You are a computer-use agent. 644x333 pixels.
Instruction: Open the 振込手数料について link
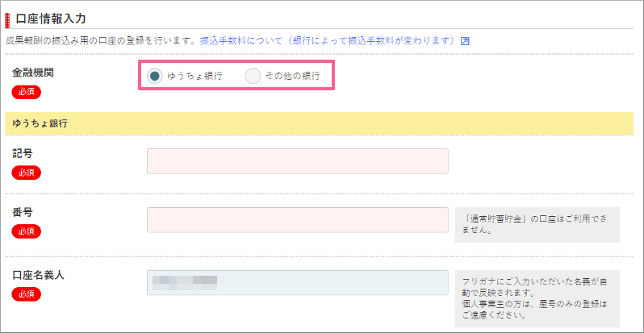click(328, 40)
